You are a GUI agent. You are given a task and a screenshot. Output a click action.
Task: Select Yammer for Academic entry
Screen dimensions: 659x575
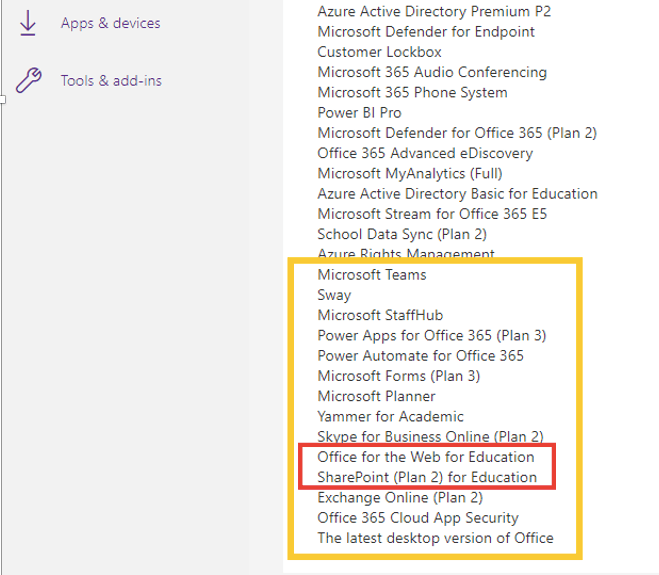point(390,417)
